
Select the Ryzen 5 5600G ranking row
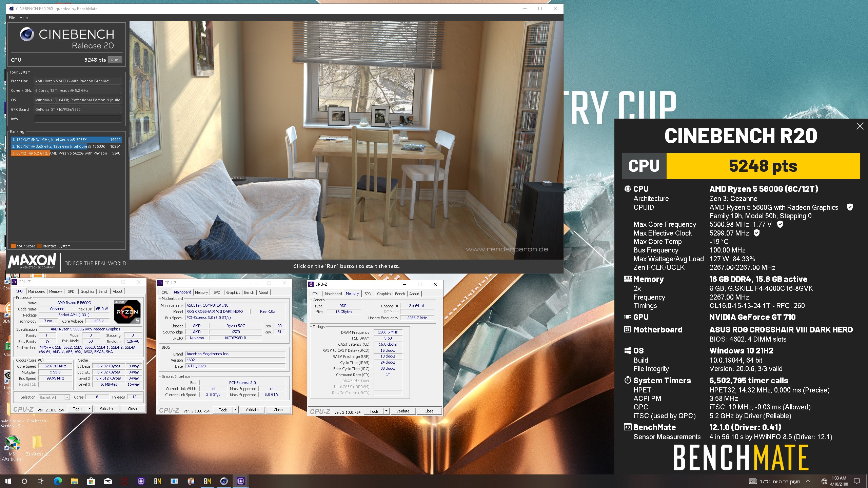66,153
